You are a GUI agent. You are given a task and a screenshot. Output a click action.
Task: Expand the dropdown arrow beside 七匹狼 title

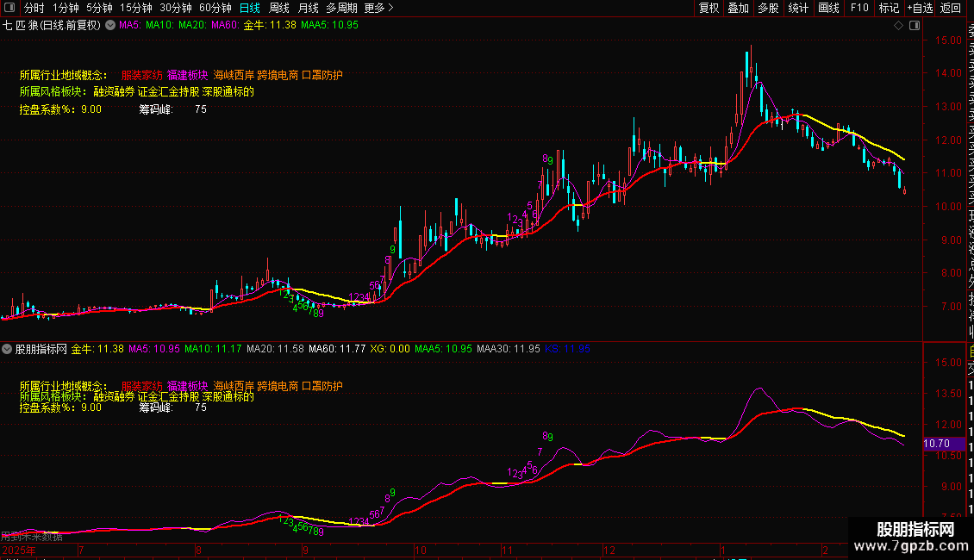(x=109, y=26)
